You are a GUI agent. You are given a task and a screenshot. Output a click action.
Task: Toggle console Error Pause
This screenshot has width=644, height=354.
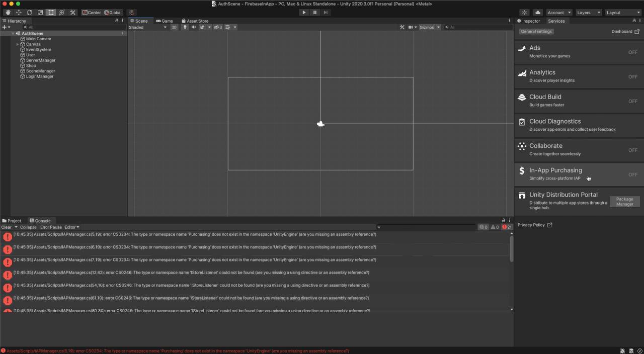click(x=51, y=227)
